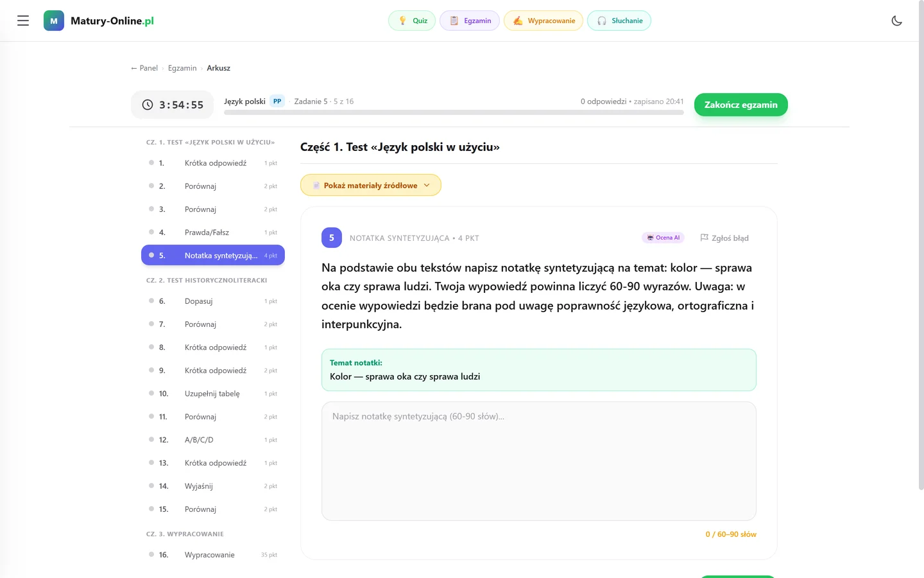Click the number 5 task badge
This screenshot has height=578, width=924.
point(332,238)
